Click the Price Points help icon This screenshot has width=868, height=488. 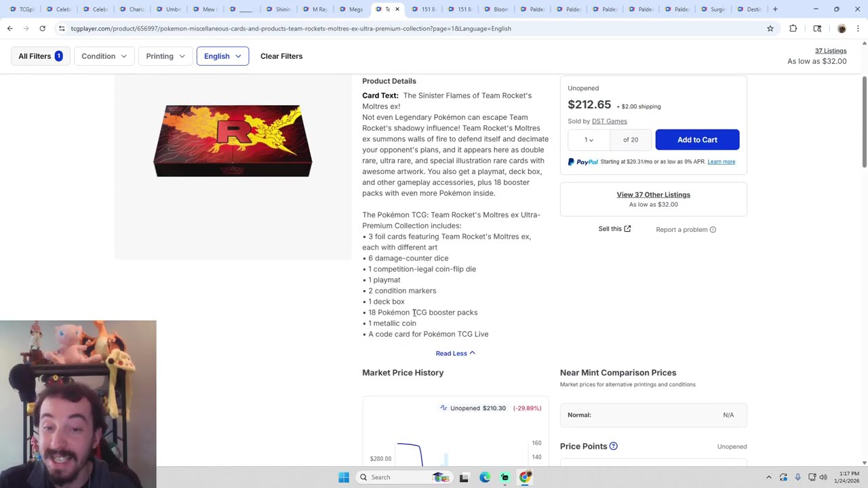(613, 446)
